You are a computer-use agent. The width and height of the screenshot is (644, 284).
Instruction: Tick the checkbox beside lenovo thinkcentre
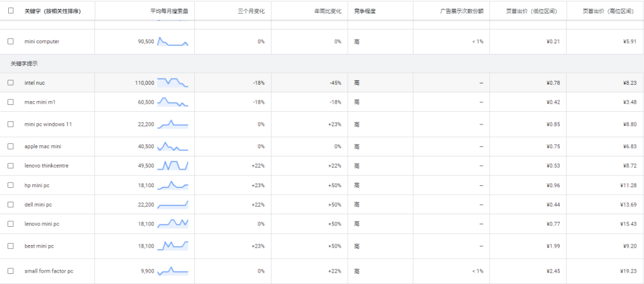pyautogui.click(x=11, y=166)
